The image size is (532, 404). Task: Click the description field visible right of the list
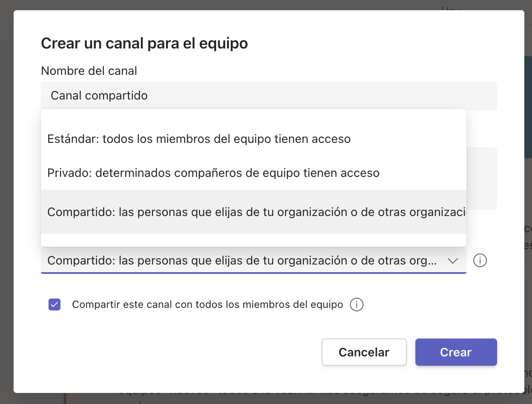(x=482, y=179)
